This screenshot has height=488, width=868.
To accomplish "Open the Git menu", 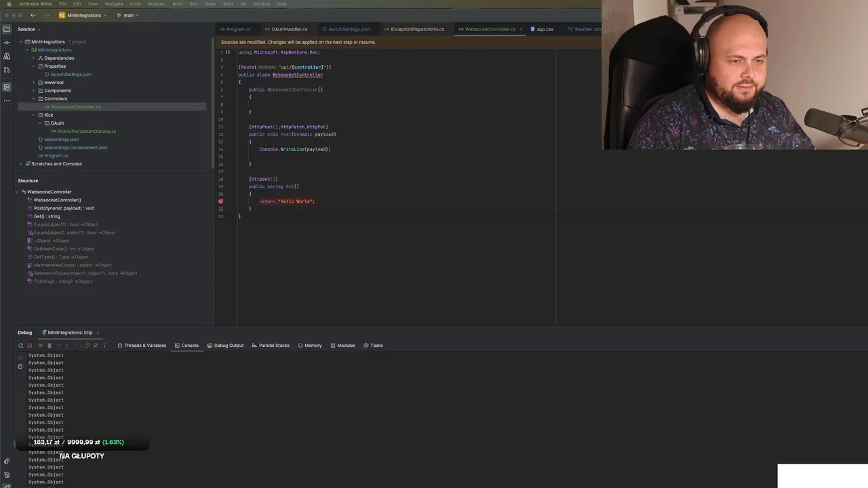I will 243,4.
